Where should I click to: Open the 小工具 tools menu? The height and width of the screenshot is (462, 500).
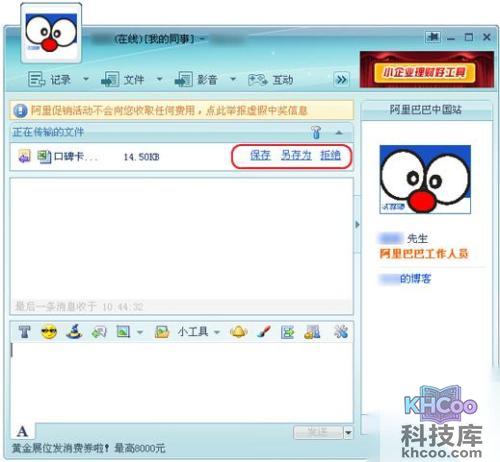[x=193, y=332]
